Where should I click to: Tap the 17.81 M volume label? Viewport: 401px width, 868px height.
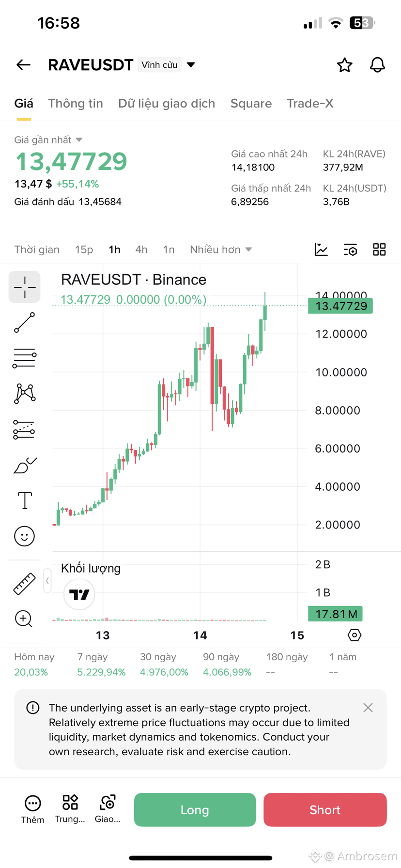[x=336, y=614]
